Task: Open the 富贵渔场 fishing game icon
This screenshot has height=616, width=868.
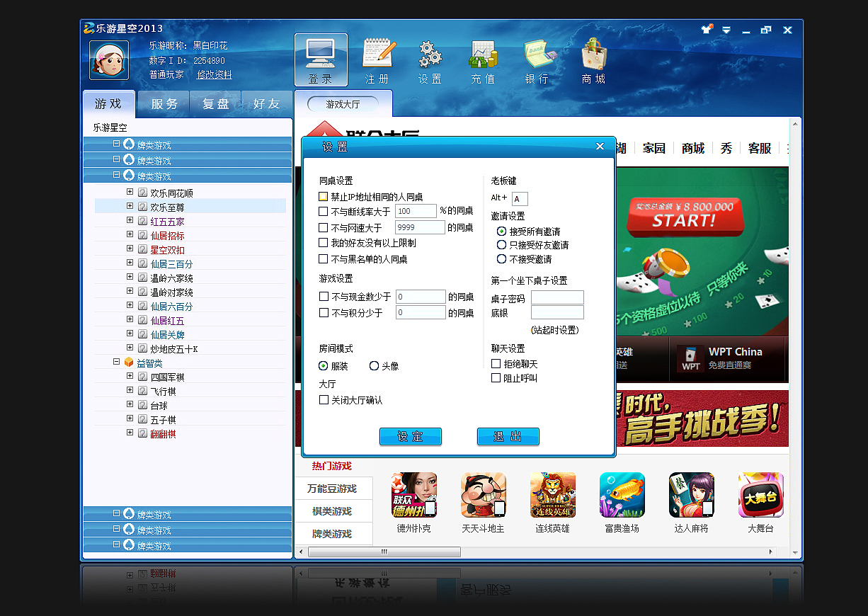Action: point(622,496)
